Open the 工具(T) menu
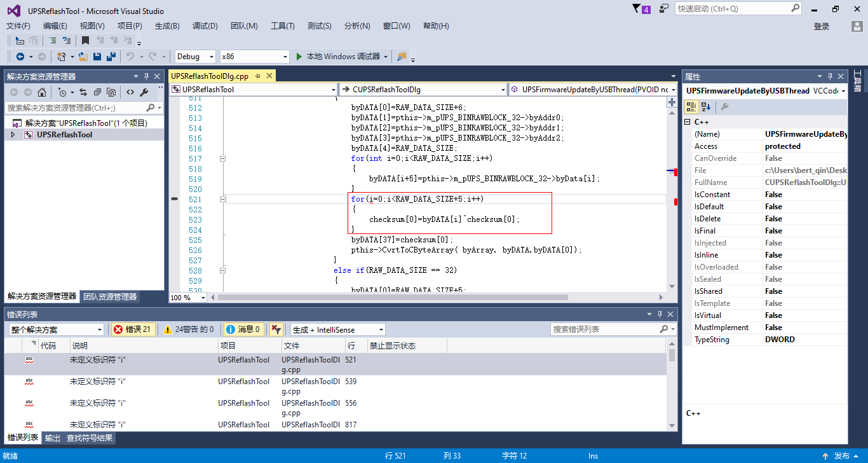 point(283,26)
